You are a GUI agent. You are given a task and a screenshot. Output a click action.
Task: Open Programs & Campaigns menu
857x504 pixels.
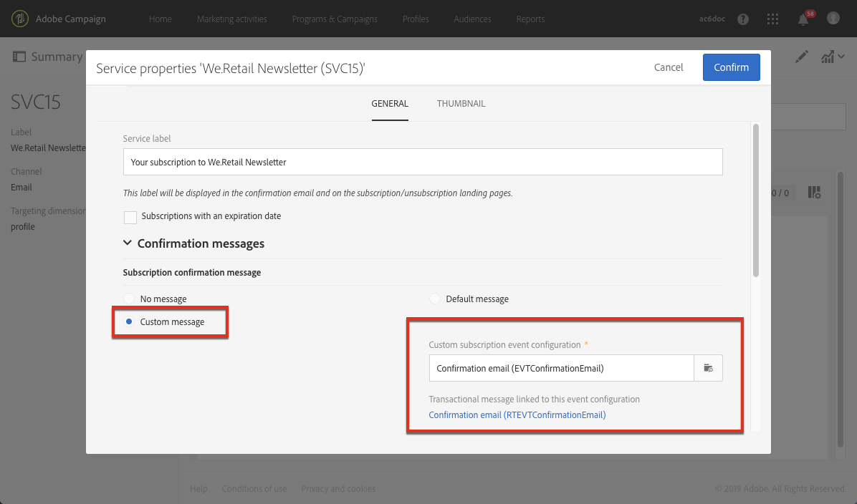(335, 19)
